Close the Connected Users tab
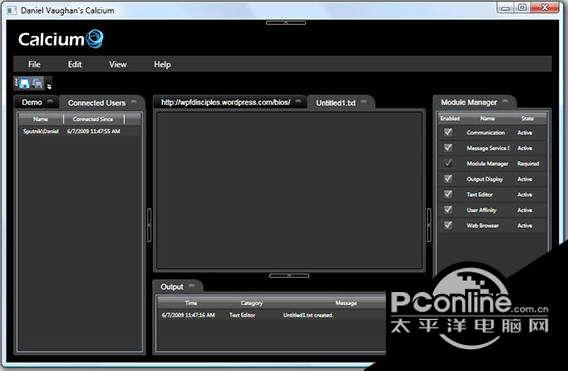Screen dimensions: 568x371 pyautogui.click(x=134, y=102)
